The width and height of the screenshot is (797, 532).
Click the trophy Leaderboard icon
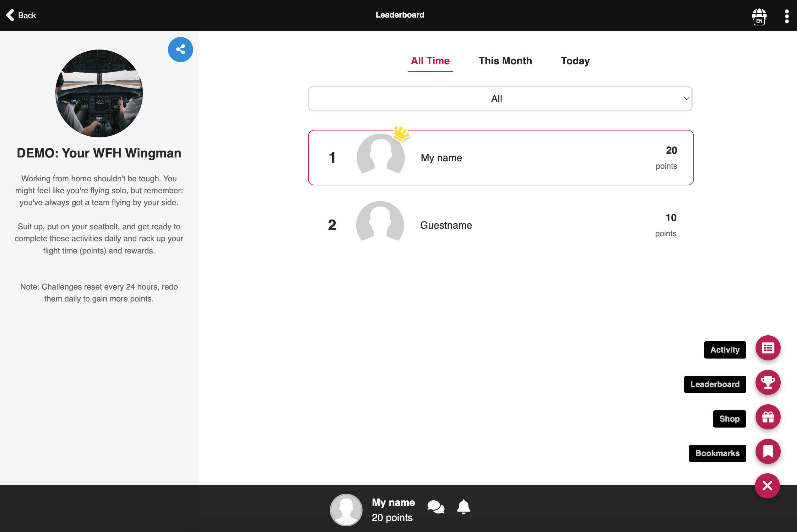[768, 383]
